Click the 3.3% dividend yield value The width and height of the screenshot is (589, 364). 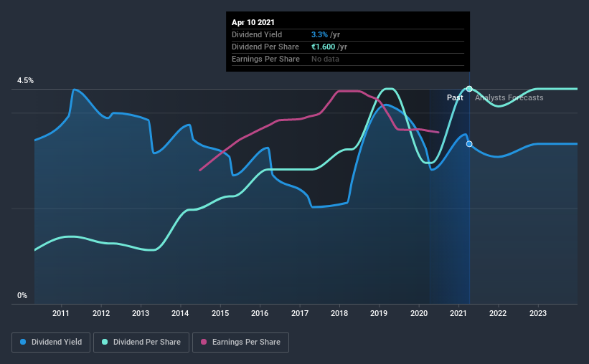[x=319, y=34]
